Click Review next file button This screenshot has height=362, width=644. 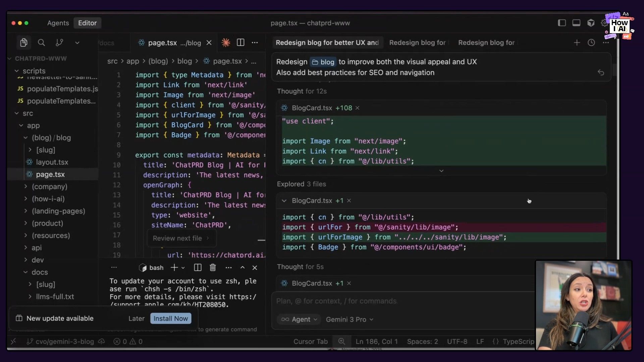tap(181, 238)
